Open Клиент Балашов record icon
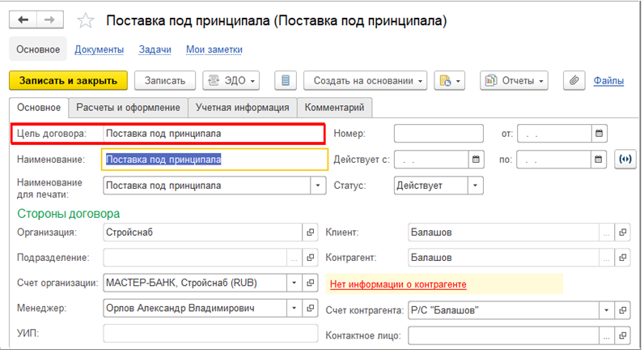Image resolution: width=644 pixels, height=350 pixels. click(x=623, y=233)
